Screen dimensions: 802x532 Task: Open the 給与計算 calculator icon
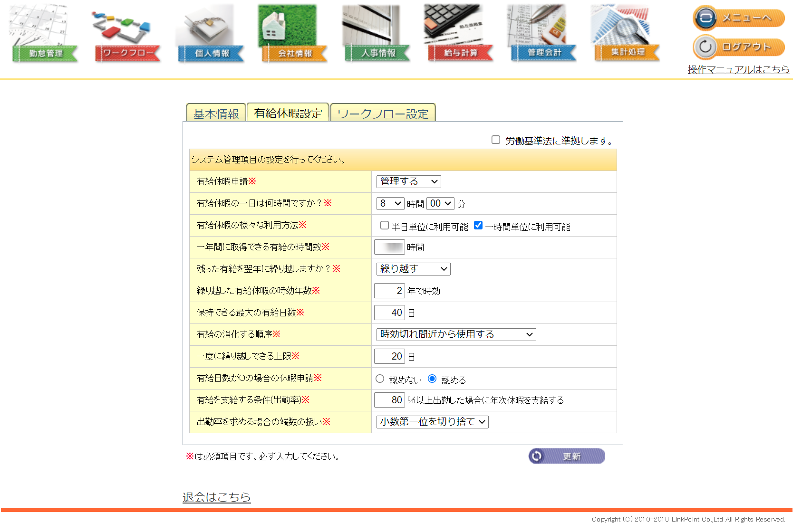coord(460,34)
